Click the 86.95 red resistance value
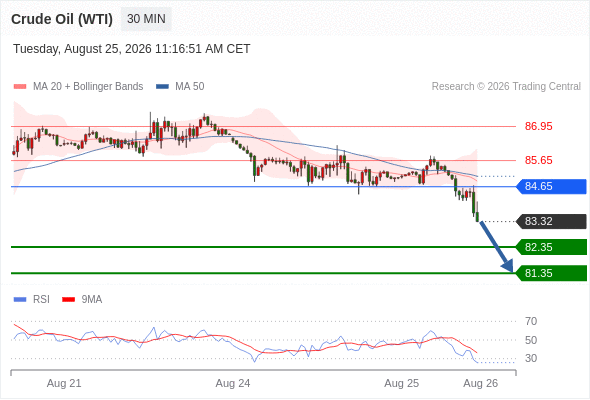 538,126
